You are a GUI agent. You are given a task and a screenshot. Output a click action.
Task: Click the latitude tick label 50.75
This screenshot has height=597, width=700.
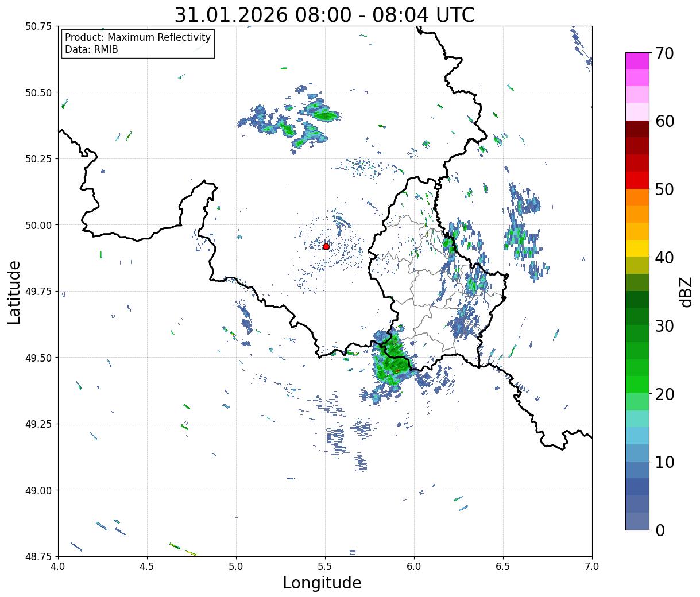click(38, 26)
